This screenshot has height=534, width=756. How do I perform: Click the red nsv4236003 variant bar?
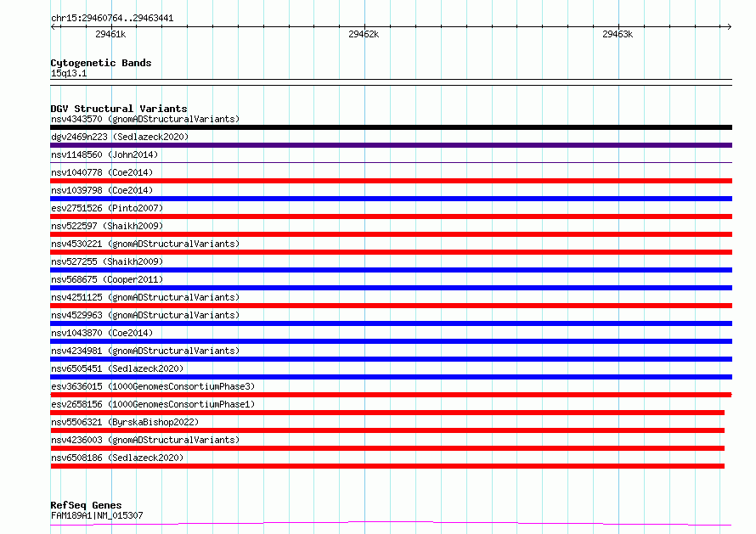[x=387, y=448]
